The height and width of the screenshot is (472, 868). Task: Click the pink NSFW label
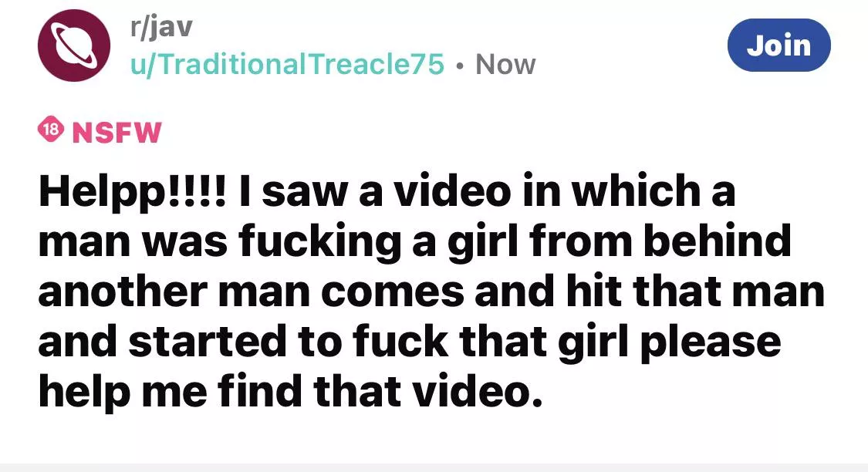(117, 133)
